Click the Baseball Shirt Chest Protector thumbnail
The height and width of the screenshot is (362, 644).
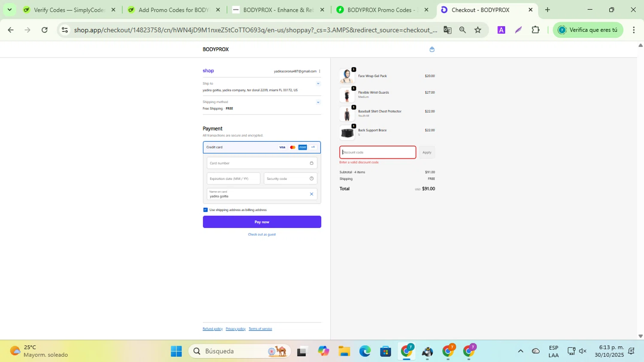(x=347, y=114)
